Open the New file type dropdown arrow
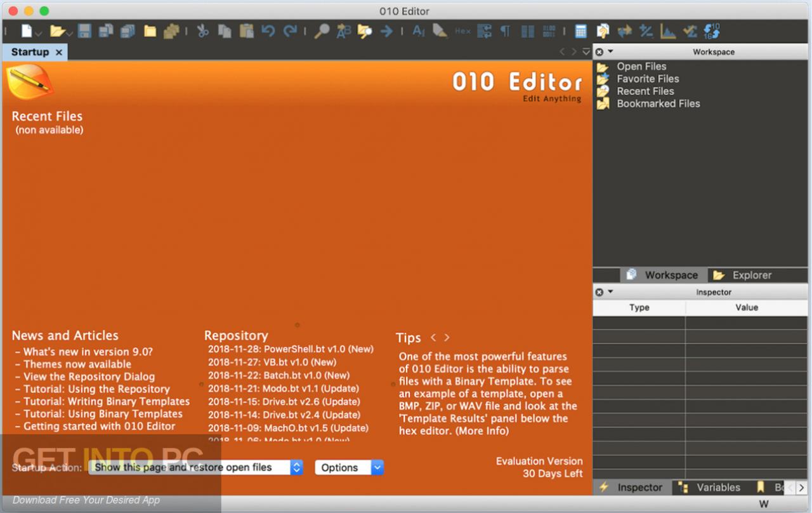The height and width of the screenshot is (513, 812). coord(39,33)
